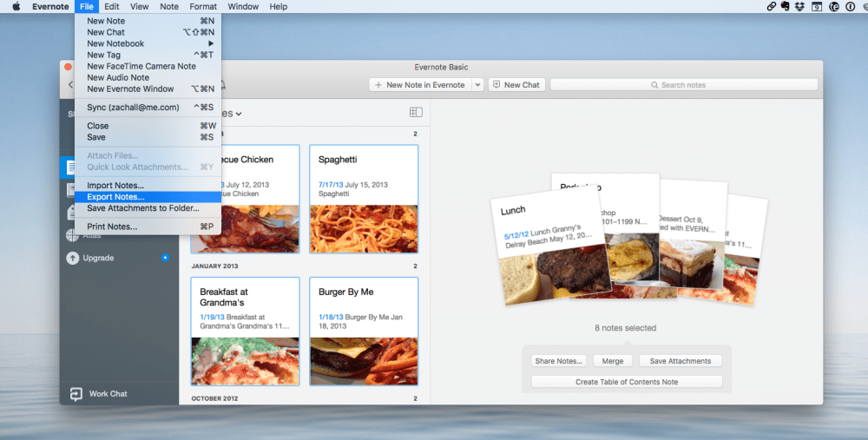Choose Export Notes from File menu
The image size is (868, 440).
(x=115, y=197)
